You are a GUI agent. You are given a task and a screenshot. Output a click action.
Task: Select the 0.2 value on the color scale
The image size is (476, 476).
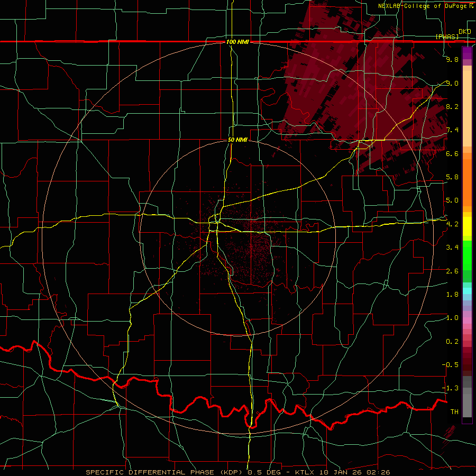click(452, 342)
